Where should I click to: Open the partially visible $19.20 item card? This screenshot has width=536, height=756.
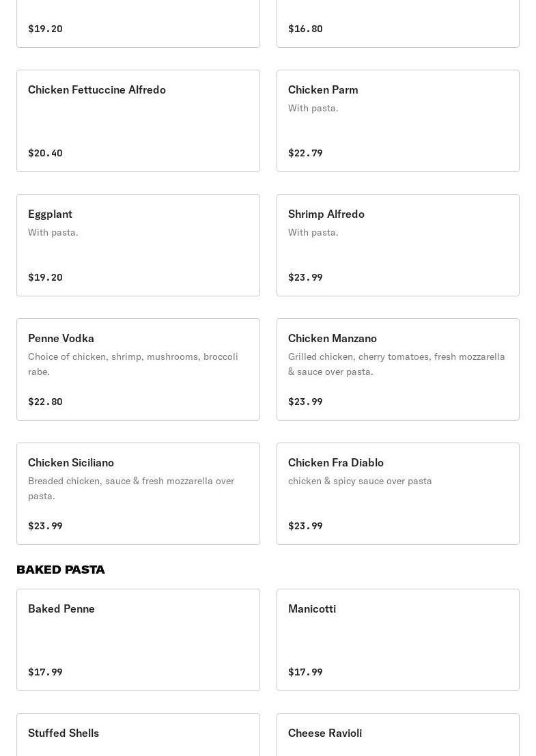[138, 24]
